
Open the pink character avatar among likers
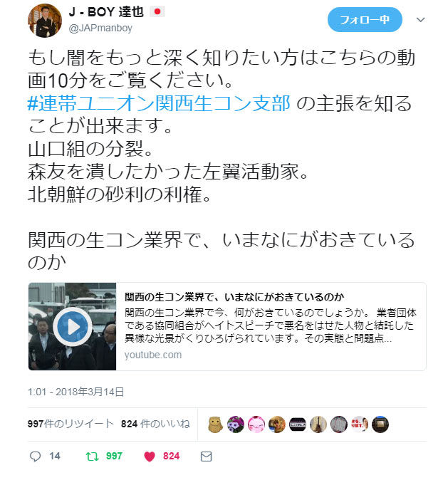(x=256, y=424)
